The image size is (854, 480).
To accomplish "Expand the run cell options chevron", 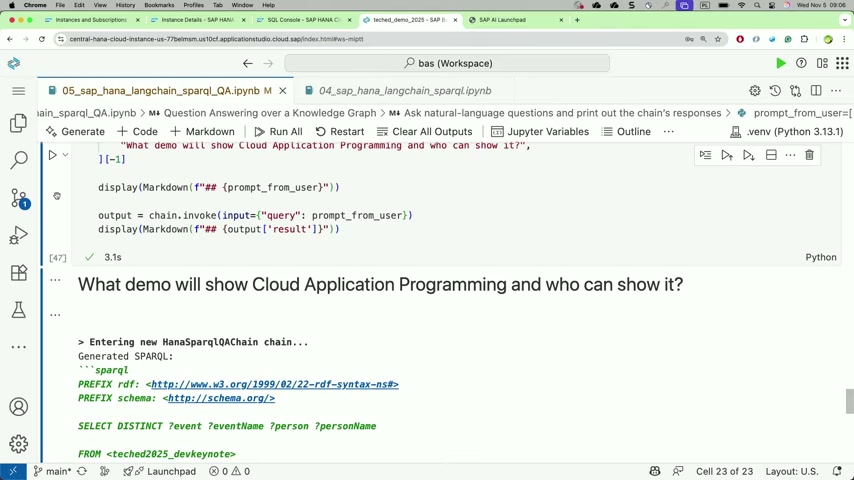I will [65, 155].
